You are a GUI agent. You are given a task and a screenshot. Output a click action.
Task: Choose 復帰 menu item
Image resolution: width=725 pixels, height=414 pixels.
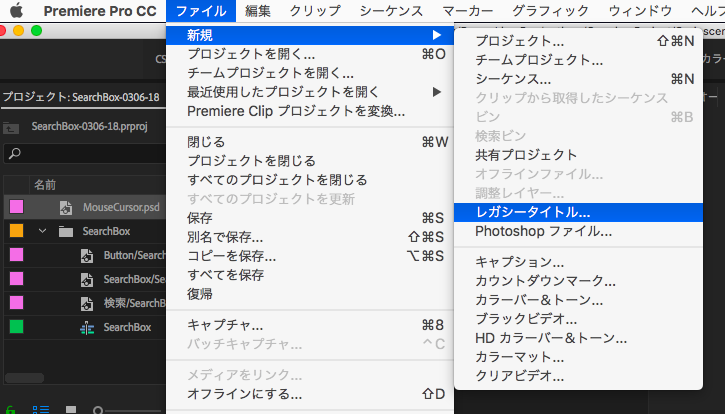(310, 294)
